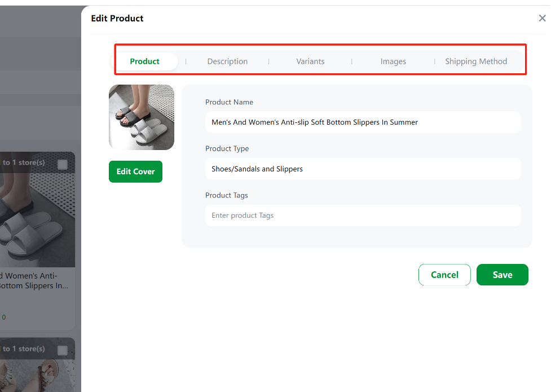Click the Product Type field

click(x=363, y=169)
